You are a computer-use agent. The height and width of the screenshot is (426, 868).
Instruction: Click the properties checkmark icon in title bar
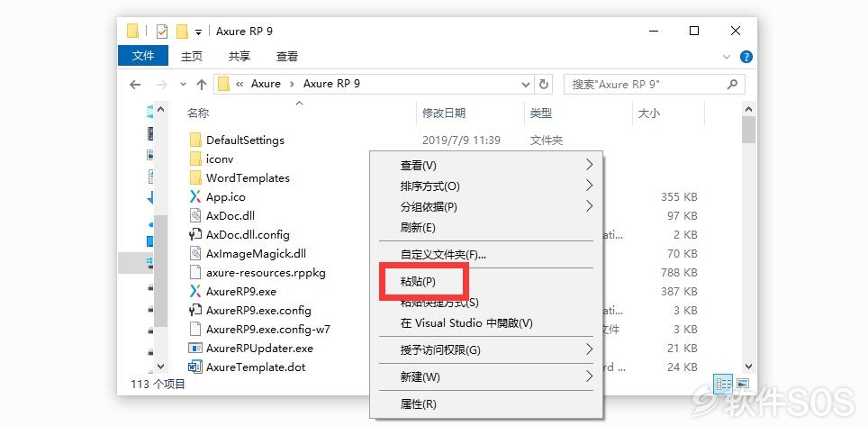[x=162, y=32]
